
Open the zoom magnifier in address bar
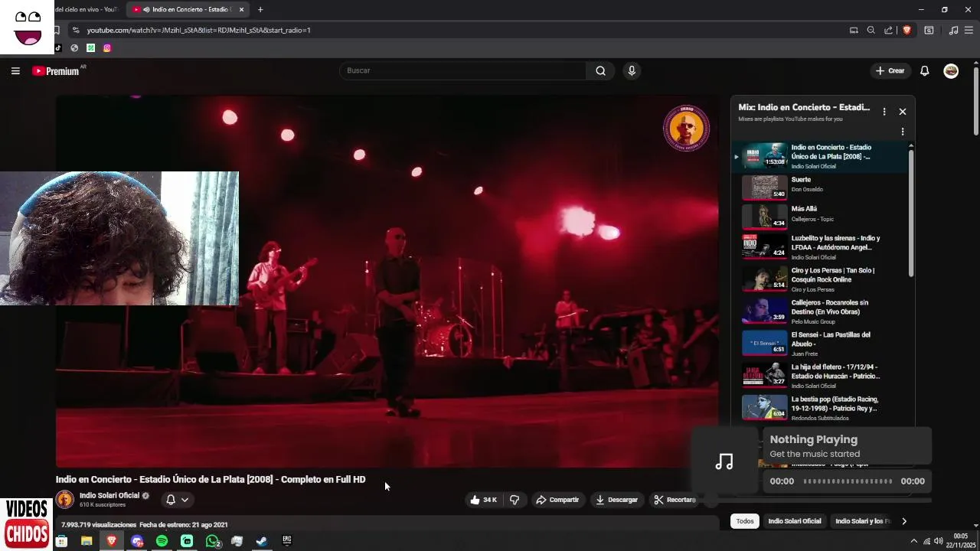pyautogui.click(x=871, y=30)
